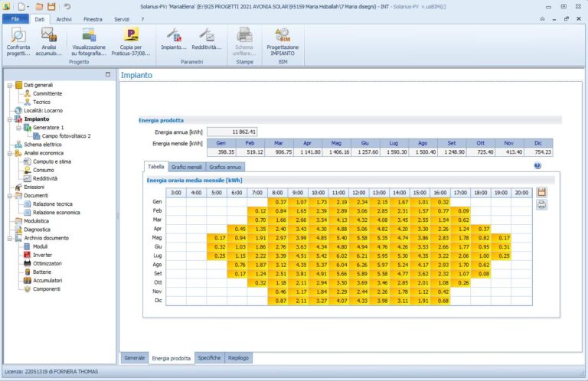Open quick access new-document dropdown arrow
Screen dimensions: 588x381
[28, 7]
